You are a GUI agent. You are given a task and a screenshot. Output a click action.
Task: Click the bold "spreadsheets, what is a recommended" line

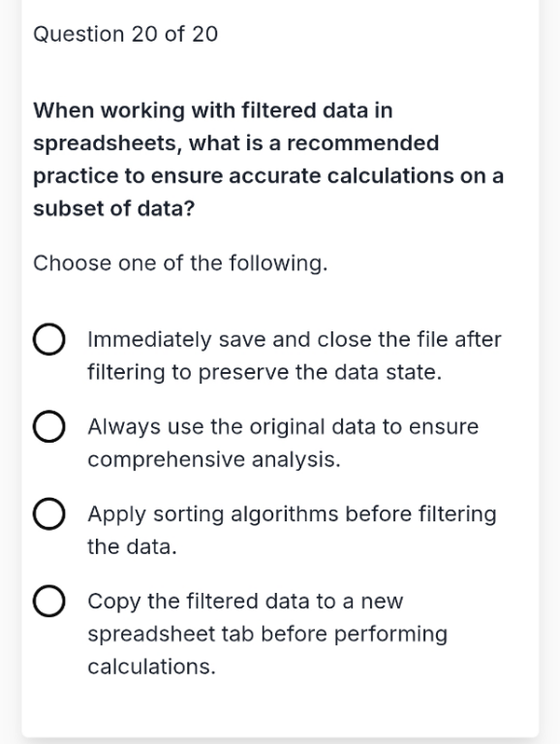235,143
